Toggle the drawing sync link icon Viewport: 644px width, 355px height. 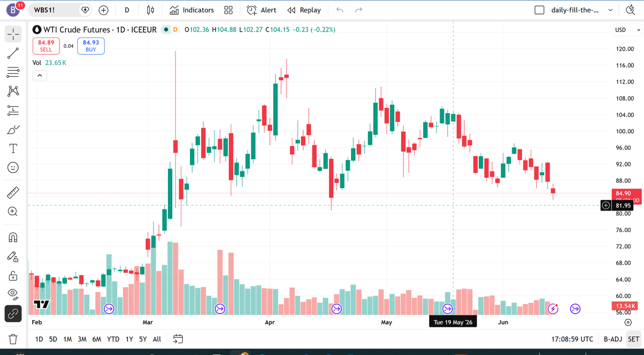click(x=13, y=313)
